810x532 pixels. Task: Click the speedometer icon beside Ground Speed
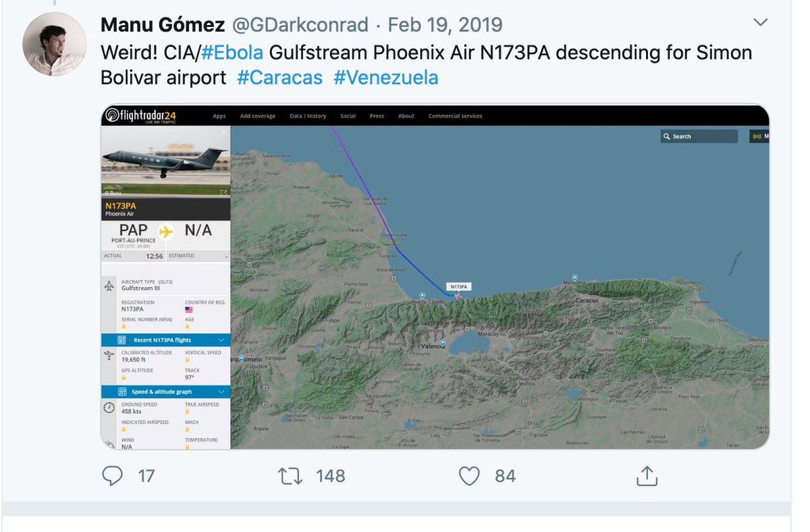pyautogui.click(x=109, y=407)
